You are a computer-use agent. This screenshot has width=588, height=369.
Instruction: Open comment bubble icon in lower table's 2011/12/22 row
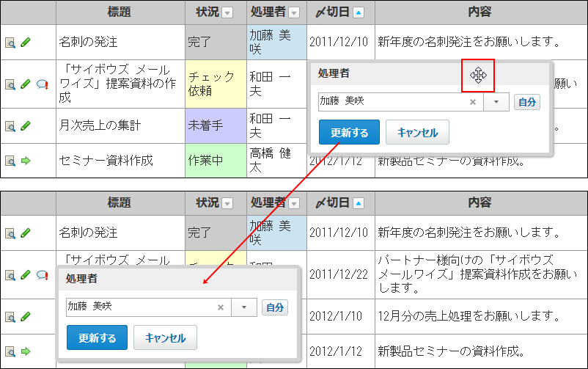pyautogui.click(x=42, y=275)
